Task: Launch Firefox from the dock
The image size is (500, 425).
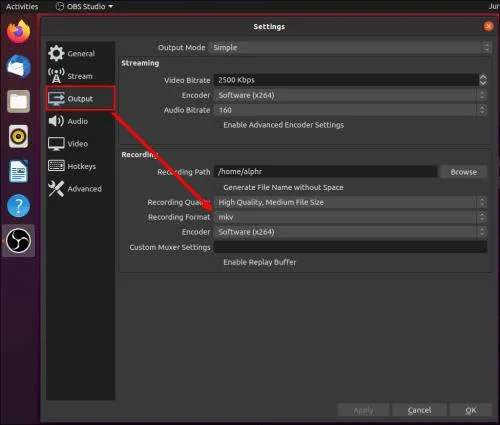Action: [18, 32]
